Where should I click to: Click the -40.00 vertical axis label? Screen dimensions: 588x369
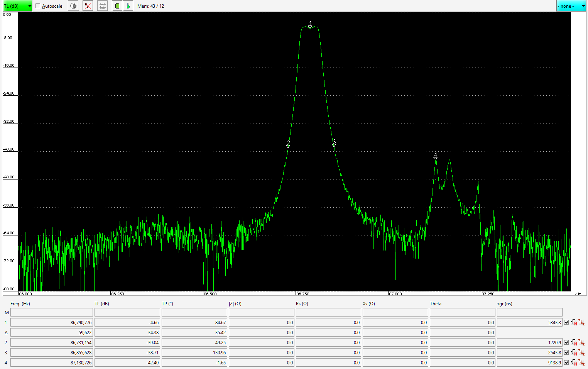pos(9,149)
